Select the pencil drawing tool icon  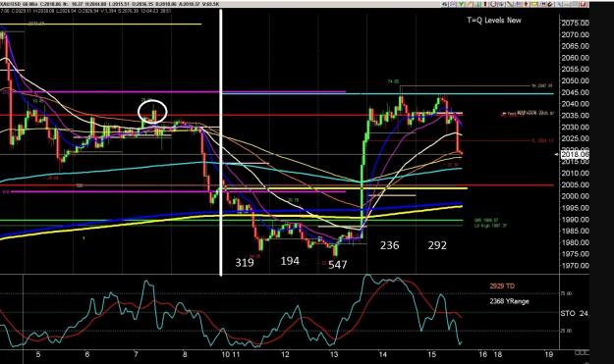pos(470,4)
